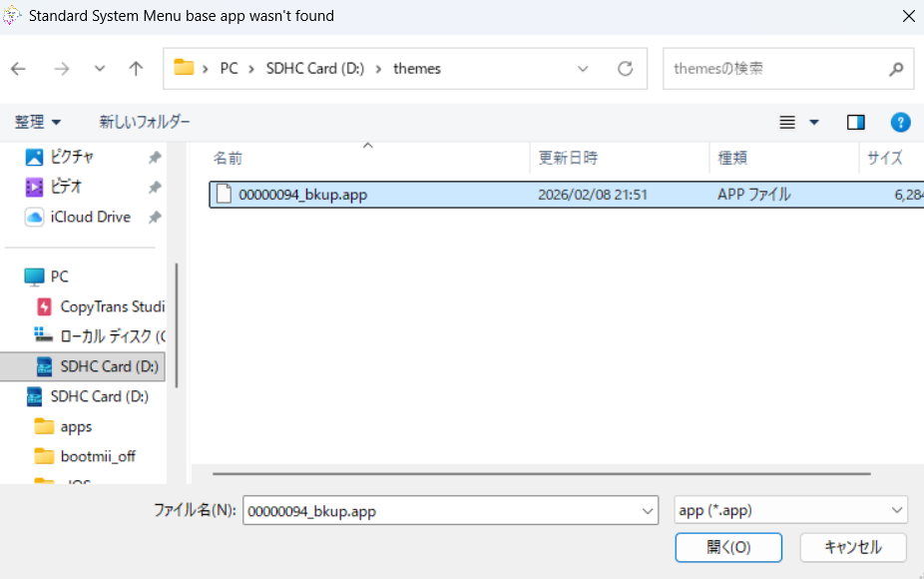Click the Up one level arrow

tap(136, 69)
